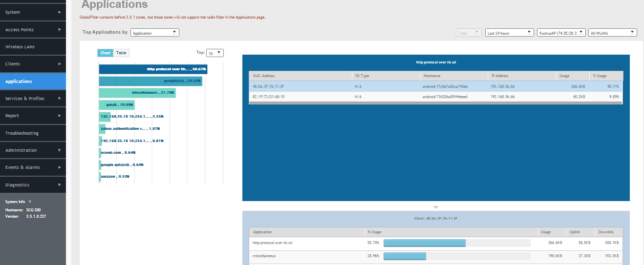The width and height of the screenshot is (644, 265).
Task: Switch to the Table view
Action: pyautogui.click(x=121, y=53)
